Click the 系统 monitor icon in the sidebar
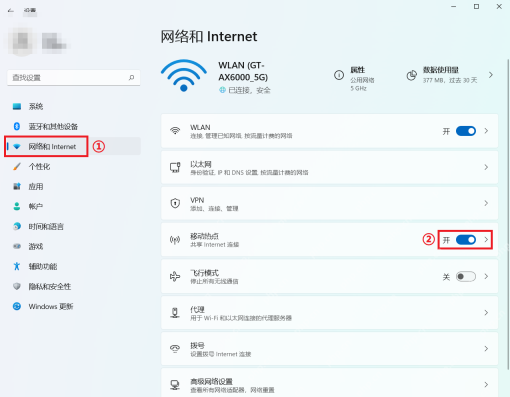The height and width of the screenshot is (397, 510). point(17,106)
